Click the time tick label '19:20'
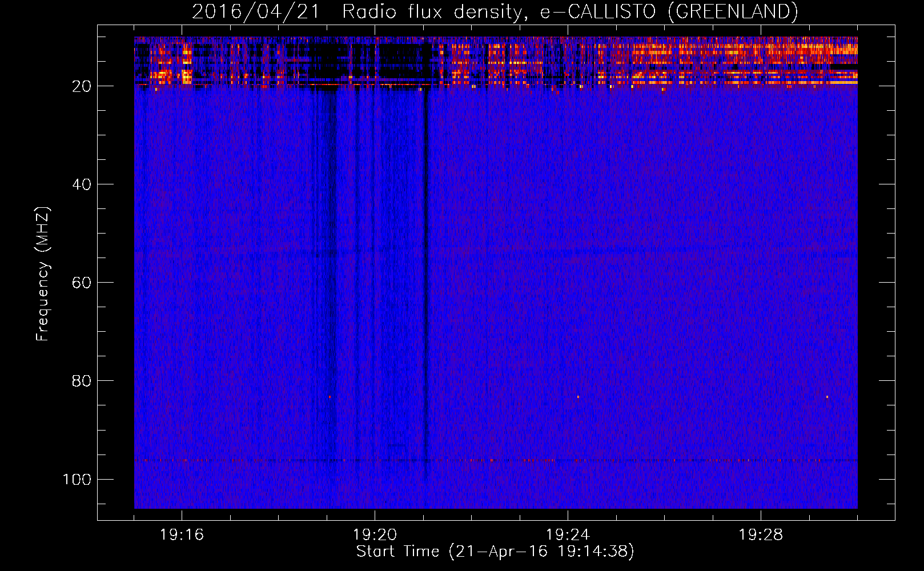The width and height of the screenshot is (924, 571). tap(375, 535)
